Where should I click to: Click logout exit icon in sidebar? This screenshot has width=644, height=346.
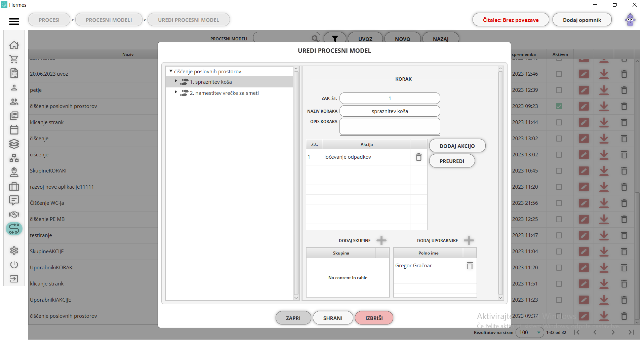pyautogui.click(x=14, y=279)
